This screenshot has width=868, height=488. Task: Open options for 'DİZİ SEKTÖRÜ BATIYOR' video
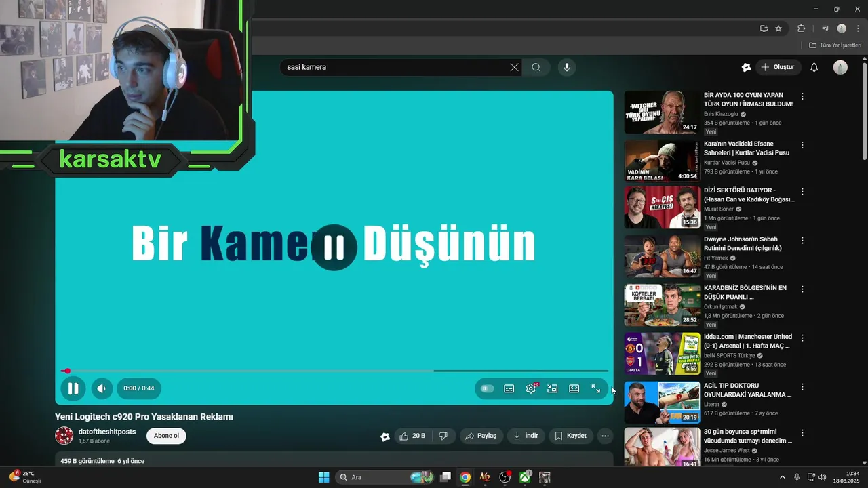(802, 191)
